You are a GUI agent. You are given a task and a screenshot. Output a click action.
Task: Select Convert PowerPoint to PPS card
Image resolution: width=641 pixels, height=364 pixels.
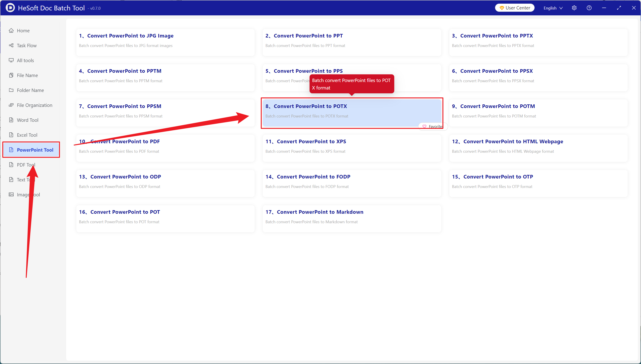(x=352, y=77)
